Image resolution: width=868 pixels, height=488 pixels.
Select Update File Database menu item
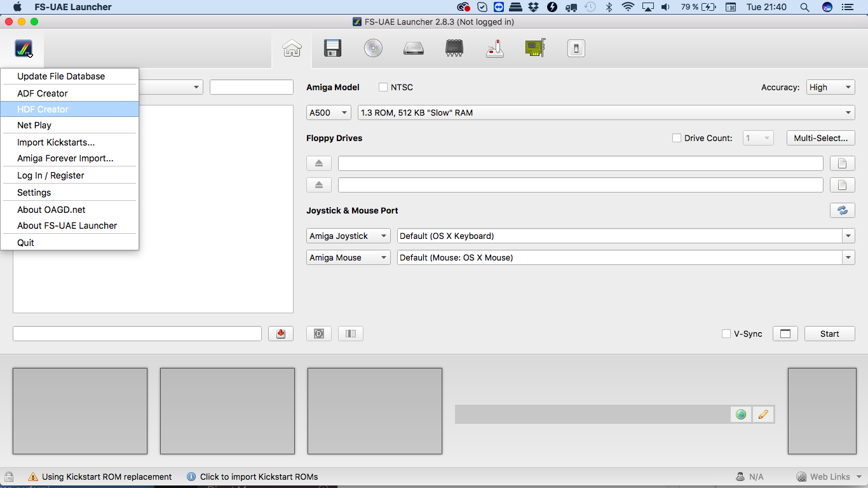pos(70,76)
